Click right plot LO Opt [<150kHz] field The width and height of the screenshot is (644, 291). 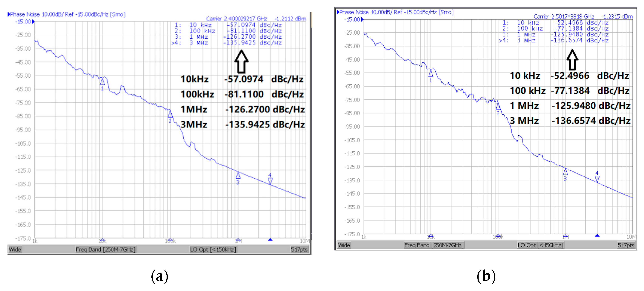pyautogui.click(x=540, y=245)
